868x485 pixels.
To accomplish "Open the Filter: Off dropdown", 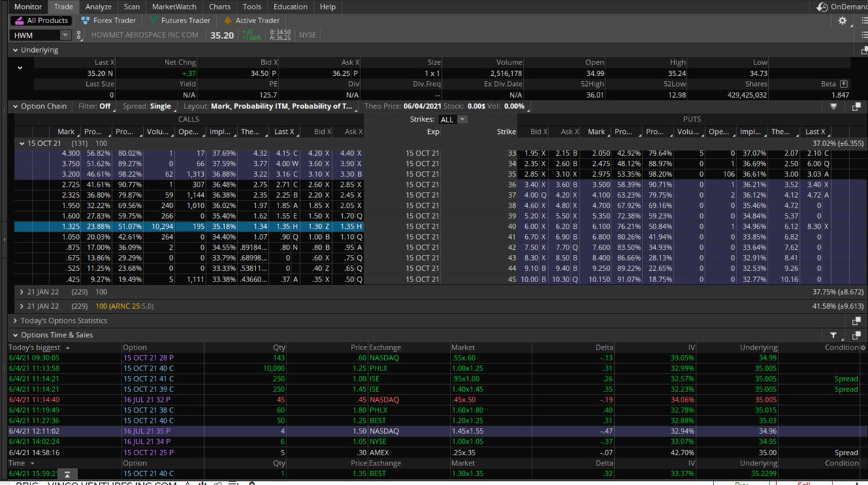I will [94, 106].
